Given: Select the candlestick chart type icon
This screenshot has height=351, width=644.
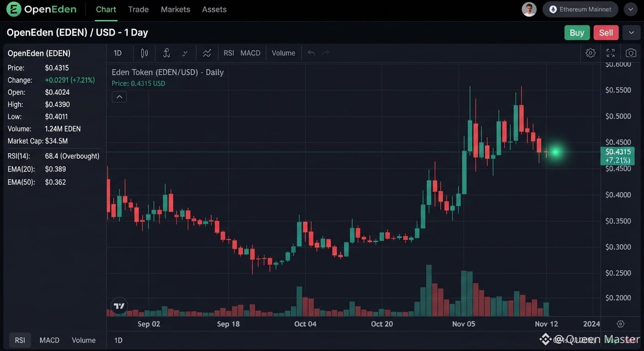Looking at the screenshot, I should pyautogui.click(x=145, y=53).
